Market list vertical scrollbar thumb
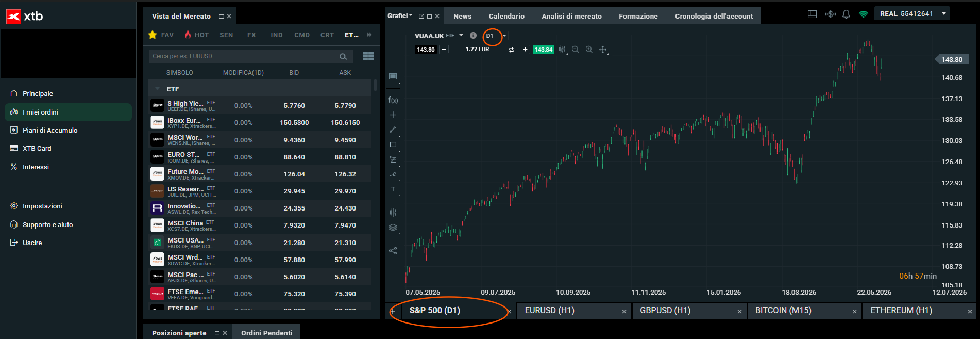The height and width of the screenshot is (339, 980). pyautogui.click(x=375, y=85)
